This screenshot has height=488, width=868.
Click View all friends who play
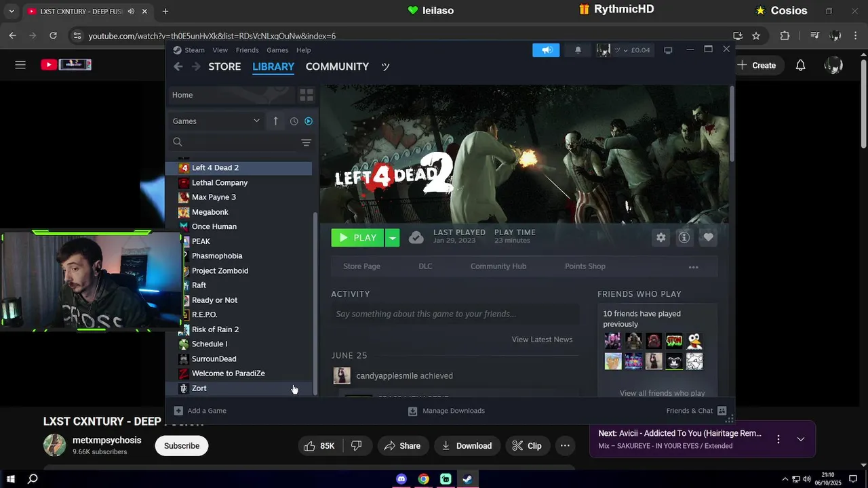pyautogui.click(x=662, y=393)
